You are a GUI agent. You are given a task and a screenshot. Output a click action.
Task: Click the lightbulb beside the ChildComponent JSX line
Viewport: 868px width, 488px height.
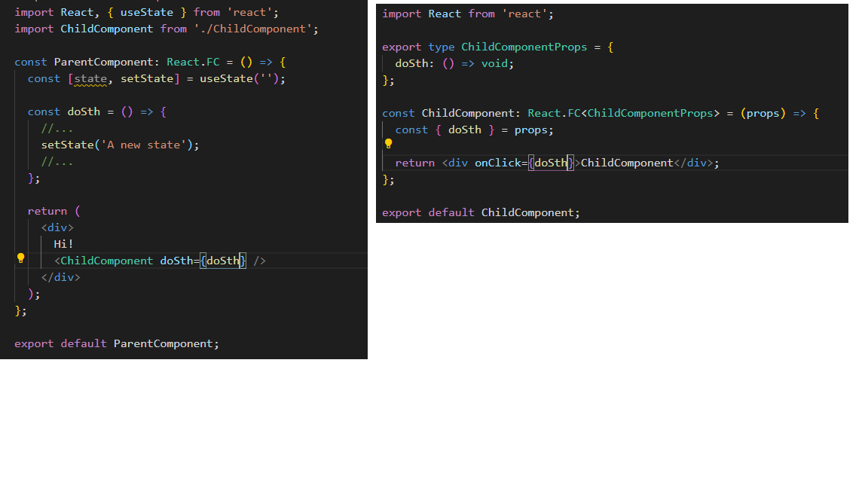pyautogui.click(x=21, y=258)
